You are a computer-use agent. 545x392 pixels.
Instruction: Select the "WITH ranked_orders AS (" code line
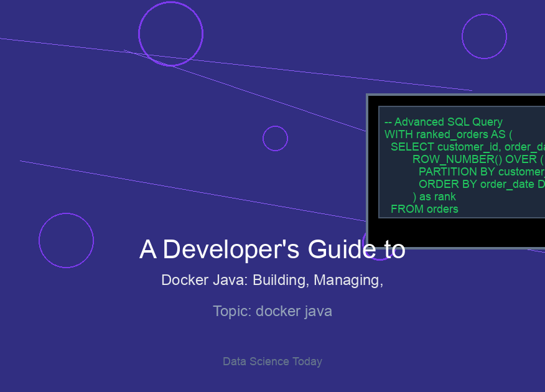(448, 134)
